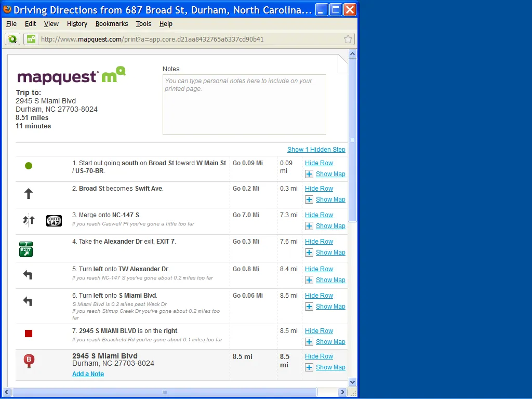Click the bookmark star in the address bar
The height and width of the screenshot is (399, 532).
348,39
